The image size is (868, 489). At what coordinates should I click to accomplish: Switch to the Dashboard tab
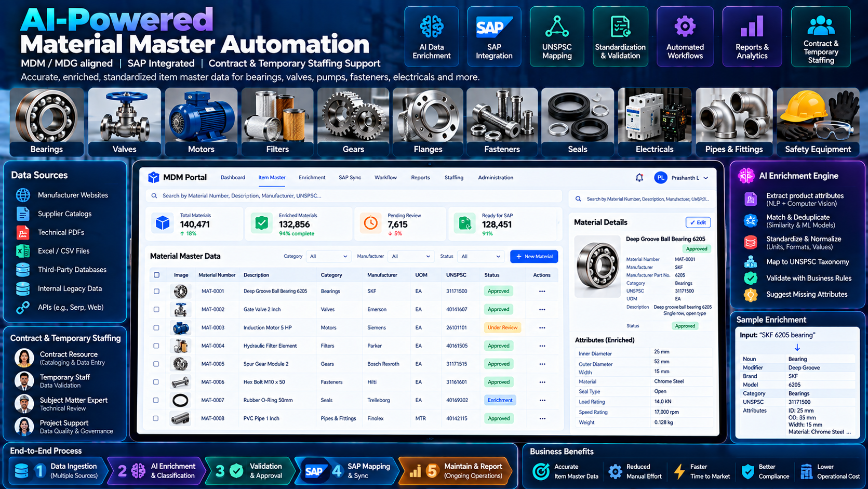coord(233,178)
